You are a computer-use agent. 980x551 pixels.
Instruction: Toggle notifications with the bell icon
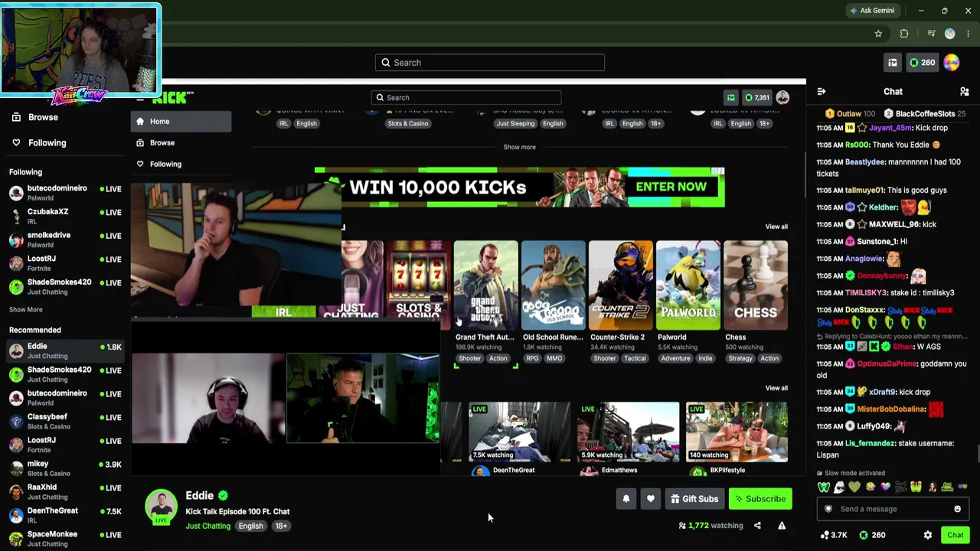626,499
